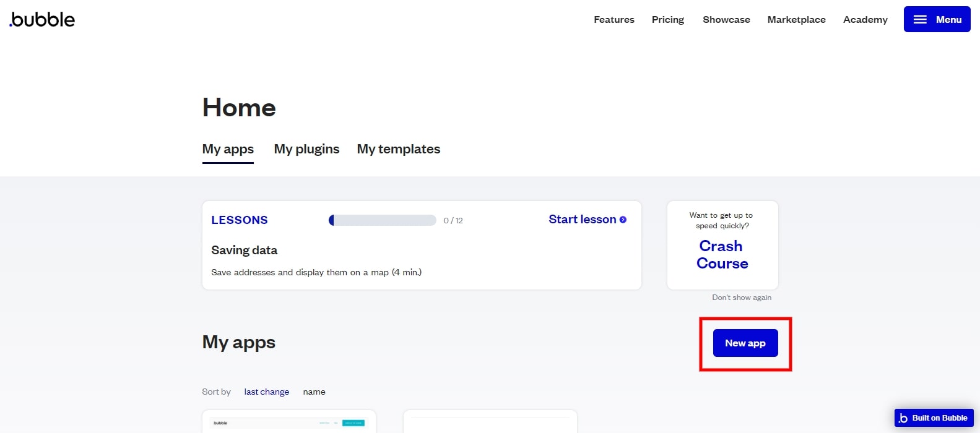Dismiss with Don't show again

[741, 298]
